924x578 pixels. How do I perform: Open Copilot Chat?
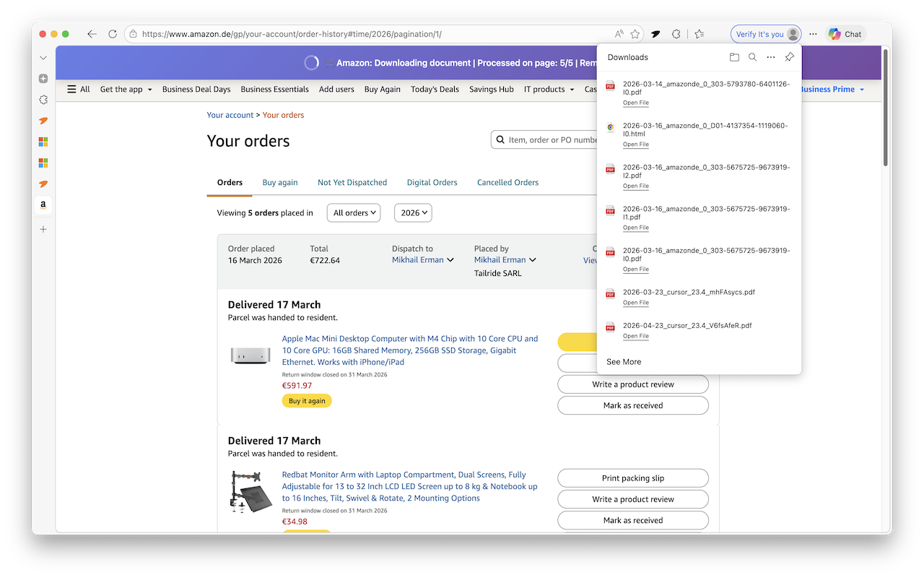(845, 34)
